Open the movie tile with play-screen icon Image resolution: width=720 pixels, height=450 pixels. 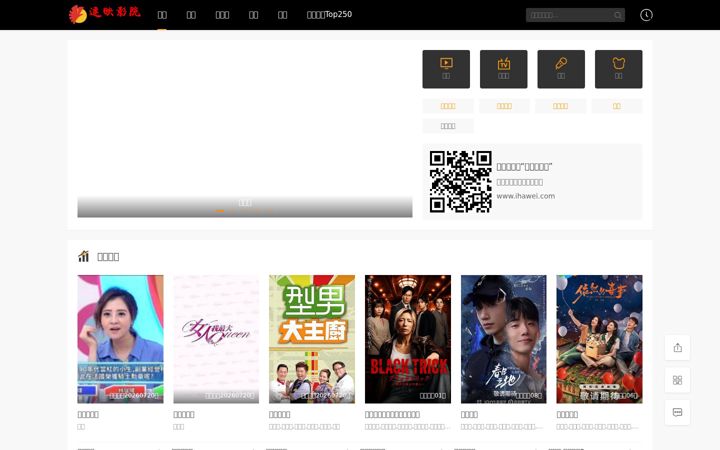(x=446, y=69)
